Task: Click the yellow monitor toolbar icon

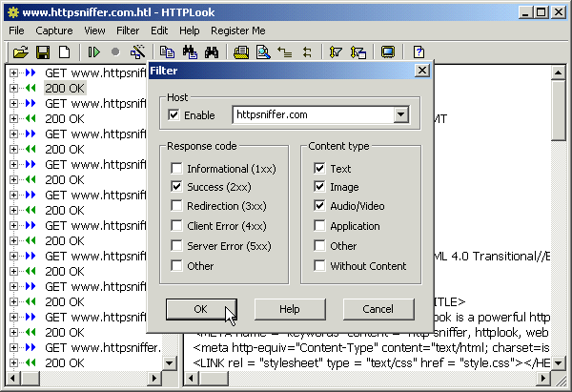Action: 388,52
